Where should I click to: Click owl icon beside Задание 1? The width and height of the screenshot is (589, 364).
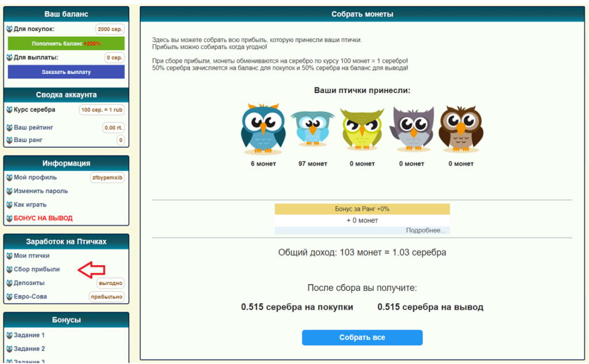point(9,335)
